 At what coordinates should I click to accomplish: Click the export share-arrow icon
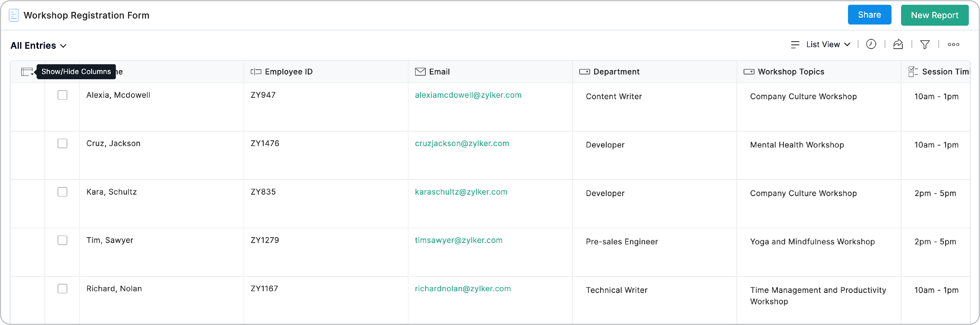click(x=898, y=44)
